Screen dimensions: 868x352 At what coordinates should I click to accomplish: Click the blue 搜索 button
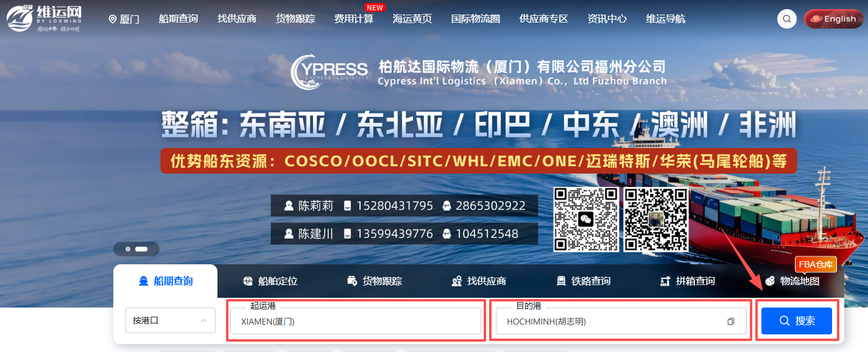796,320
